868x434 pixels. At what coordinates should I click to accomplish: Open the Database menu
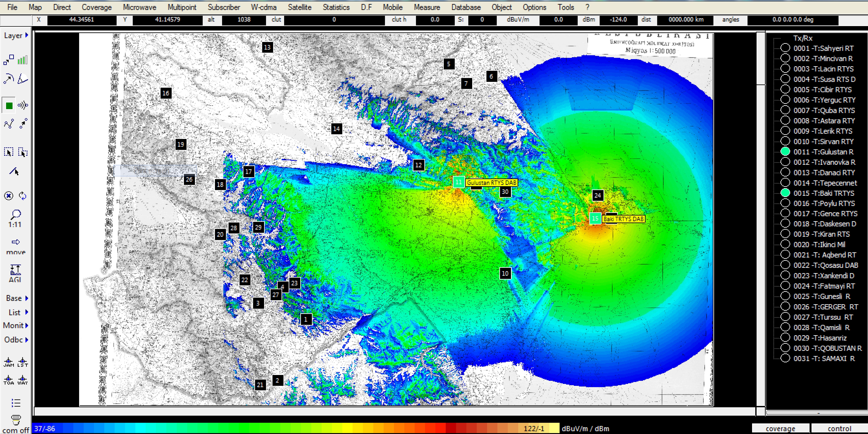(x=466, y=7)
